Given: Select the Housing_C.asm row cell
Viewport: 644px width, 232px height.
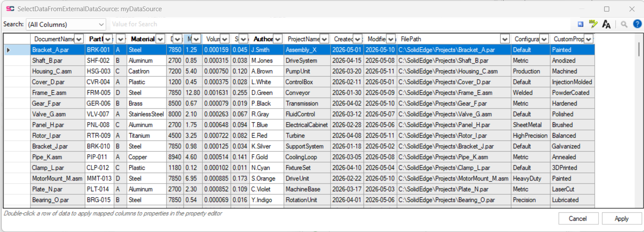Looking at the screenshot, I should [x=58, y=71].
